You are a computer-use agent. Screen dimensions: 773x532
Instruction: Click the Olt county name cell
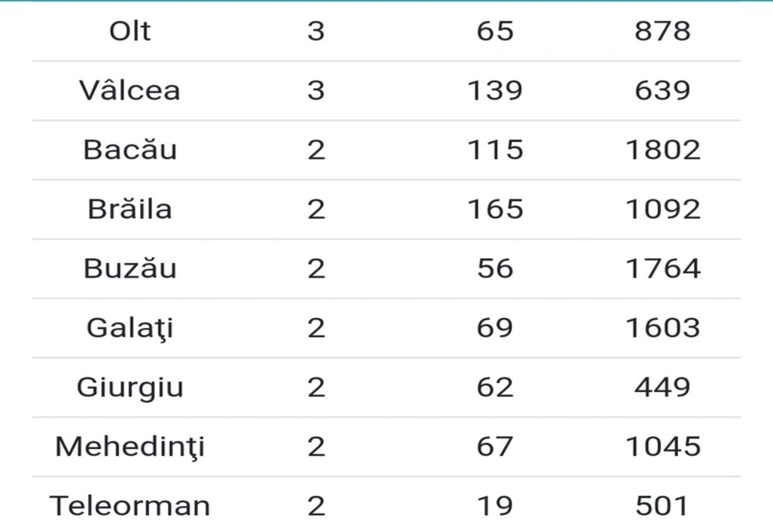pos(130,32)
